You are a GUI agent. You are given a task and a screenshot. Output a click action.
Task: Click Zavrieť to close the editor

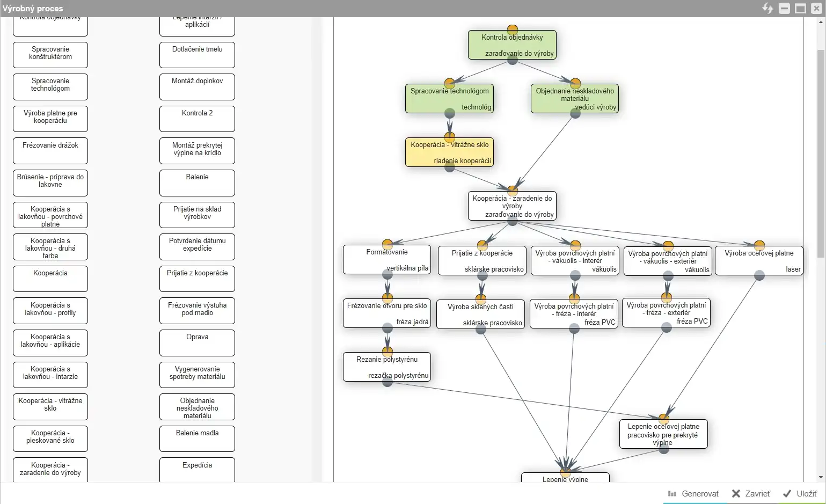(751, 494)
